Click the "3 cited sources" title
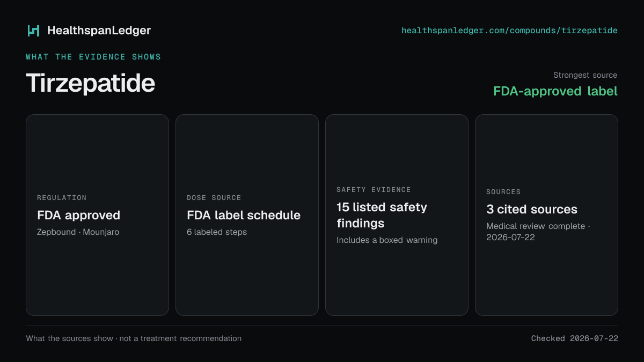Screen dimensions: 644x362 coord(532,209)
